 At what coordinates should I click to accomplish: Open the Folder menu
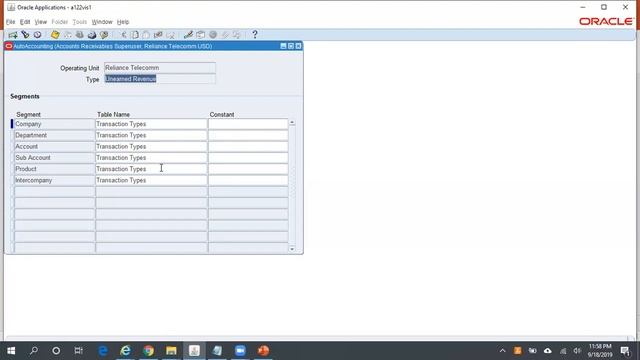[x=60, y=22]
